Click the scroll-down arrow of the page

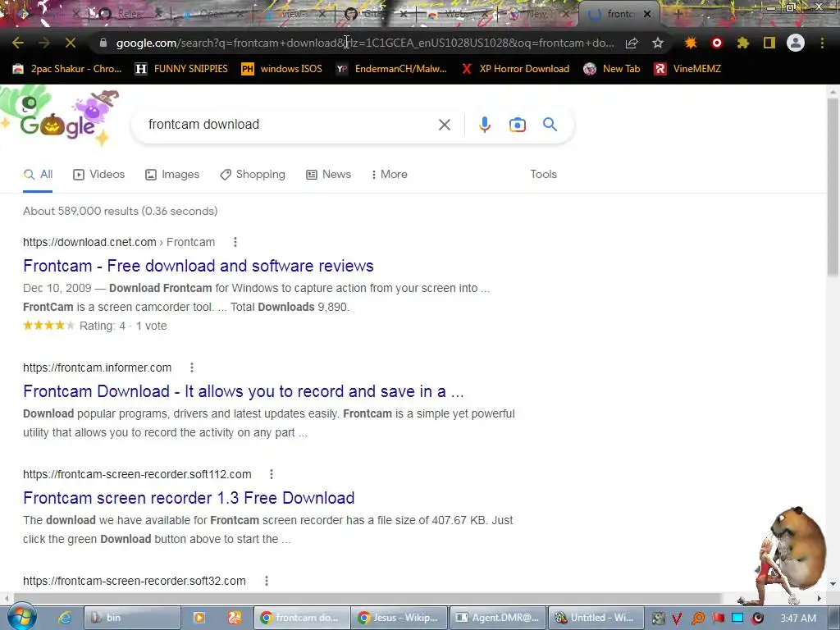click(833, 584)
